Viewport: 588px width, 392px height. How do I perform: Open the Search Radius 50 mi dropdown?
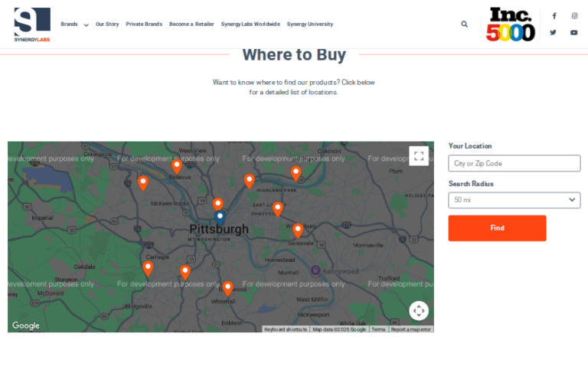[514, 200]
